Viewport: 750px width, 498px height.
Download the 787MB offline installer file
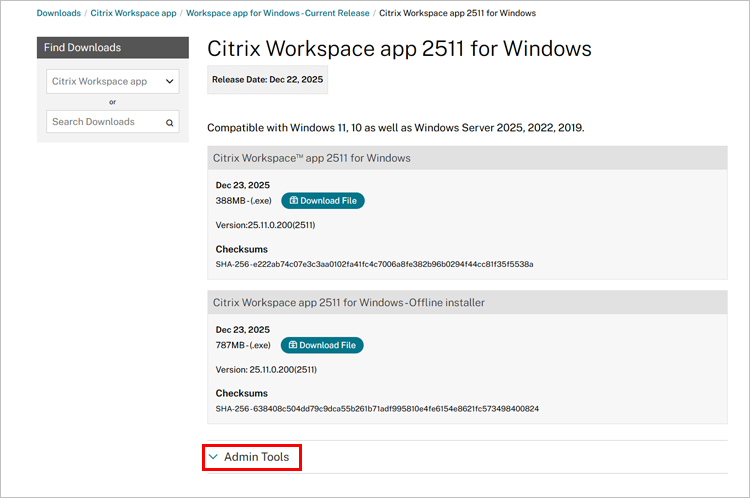click(322, 345)
